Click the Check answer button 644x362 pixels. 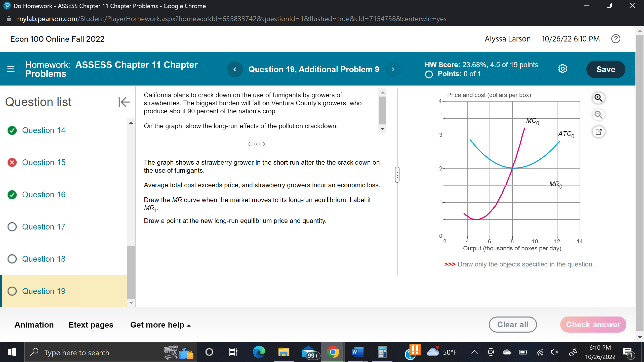[593, 325]
